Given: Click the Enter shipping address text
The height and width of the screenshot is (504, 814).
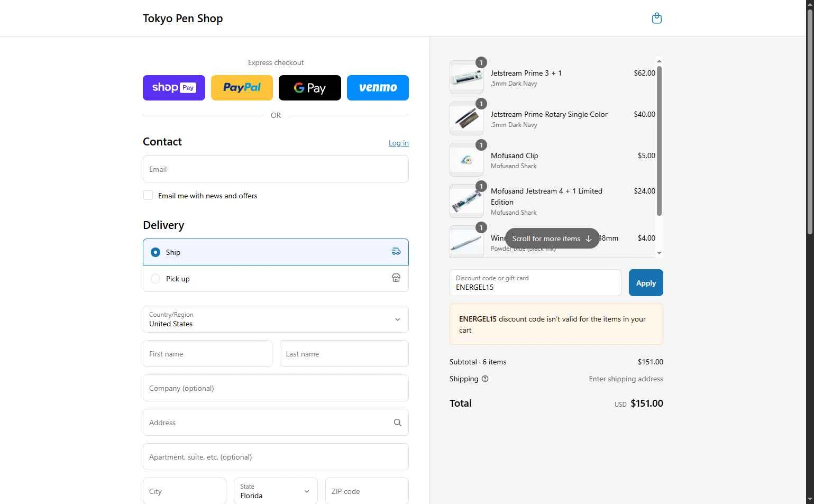Looking at the screenshot, I should tap(626, 379).
